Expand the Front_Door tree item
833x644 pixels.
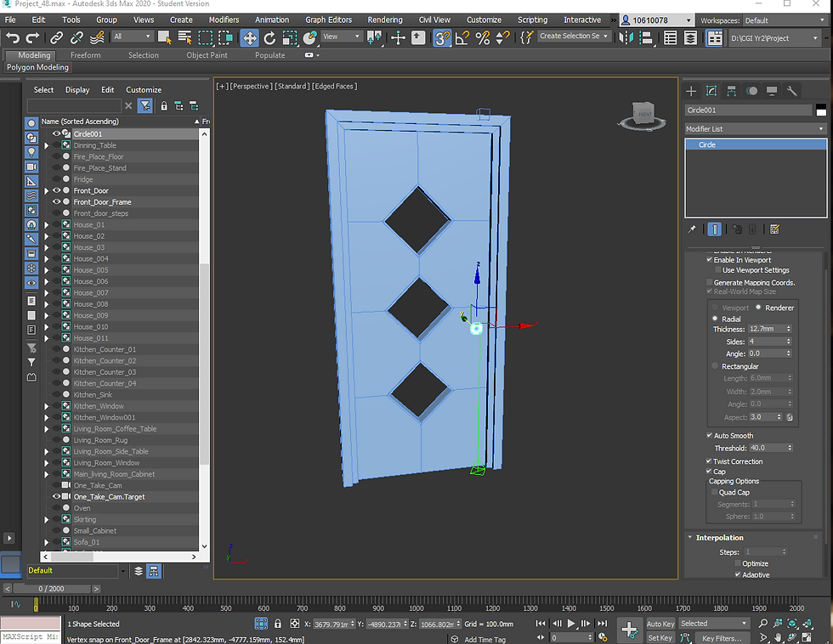coord(47,190)
